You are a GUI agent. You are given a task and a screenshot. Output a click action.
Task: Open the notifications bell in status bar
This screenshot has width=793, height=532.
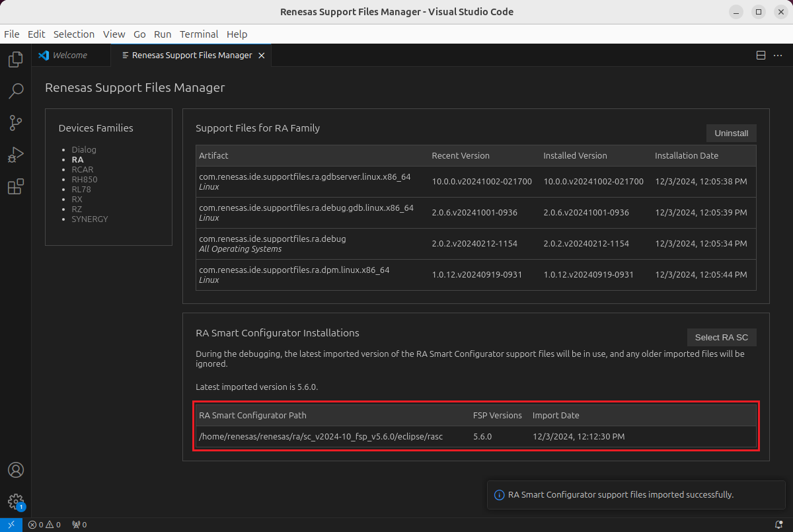pos(780,525)
